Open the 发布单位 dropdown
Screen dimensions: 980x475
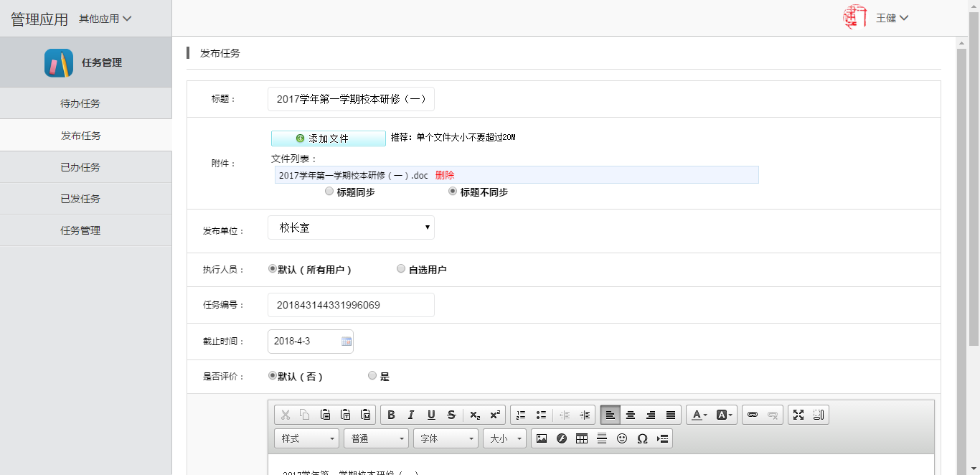coord(351,227)
